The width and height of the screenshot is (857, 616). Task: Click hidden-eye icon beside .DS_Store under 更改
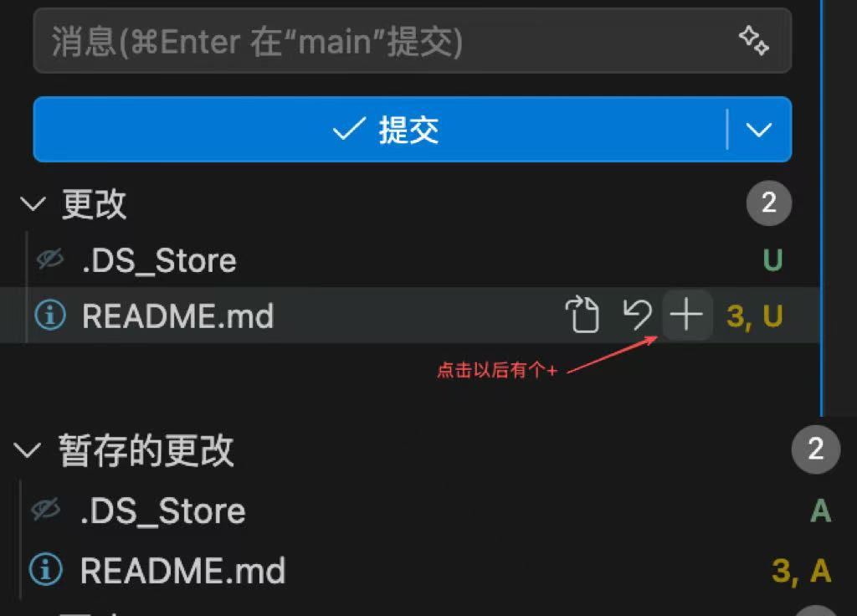(50, 259)
